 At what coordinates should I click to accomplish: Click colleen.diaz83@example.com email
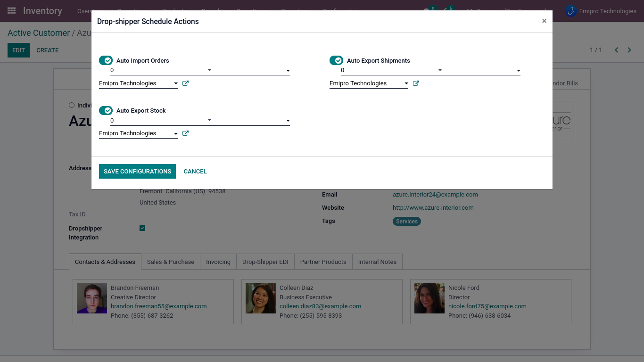point(321,306)
